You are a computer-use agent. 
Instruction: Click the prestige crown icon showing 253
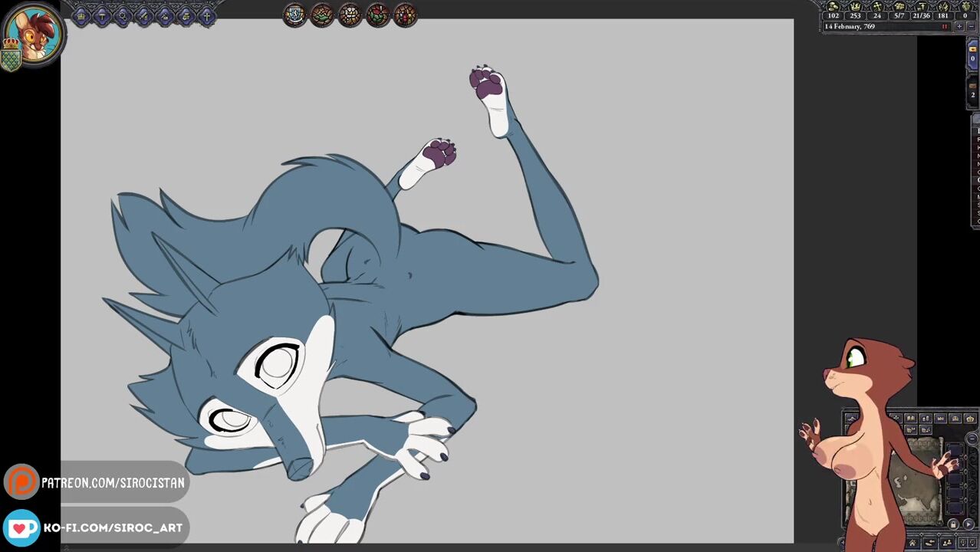(855, 7)
